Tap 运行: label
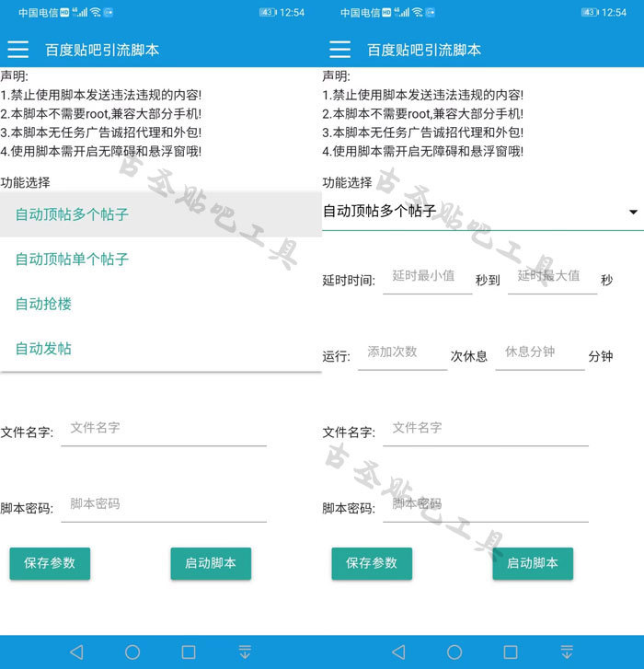This screenshot has height=669, width=644. pyautogui.click(x=337, y=356)
